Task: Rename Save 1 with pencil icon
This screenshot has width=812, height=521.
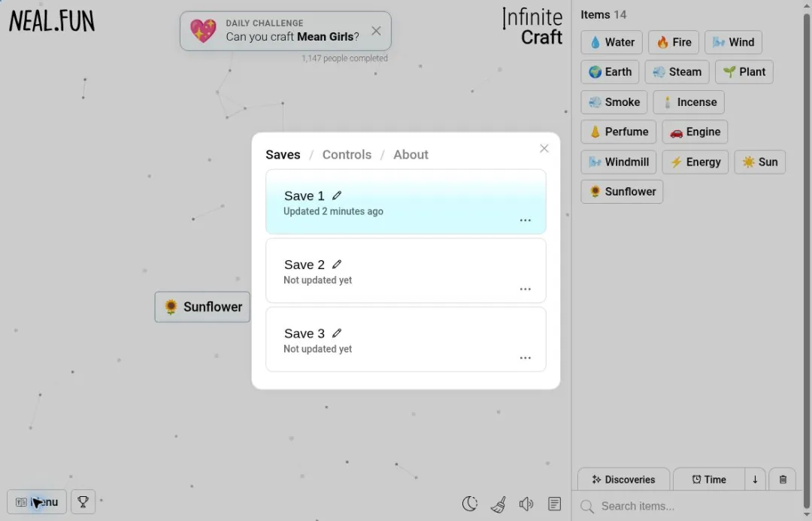Action: click(x=337, y=195)
